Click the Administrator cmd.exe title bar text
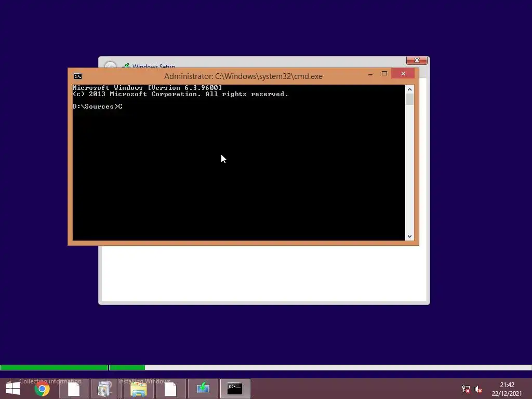 point(243,76)
